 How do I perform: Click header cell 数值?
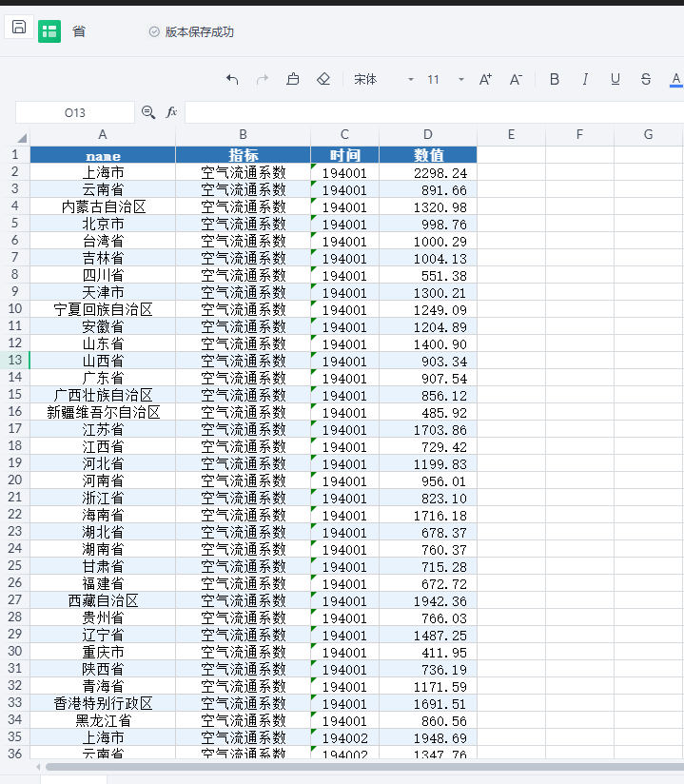pos(428,155)
